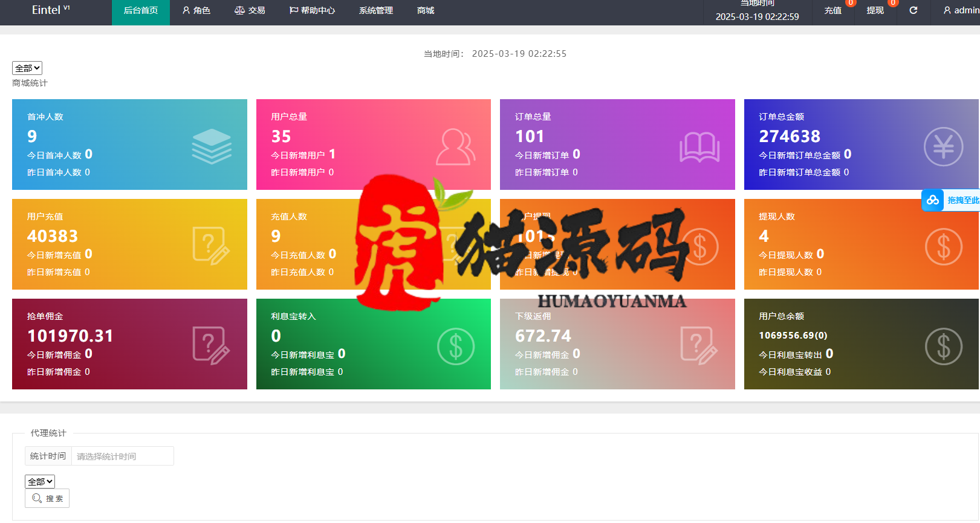Click the 代理统计 section heading

coord(48,433)
